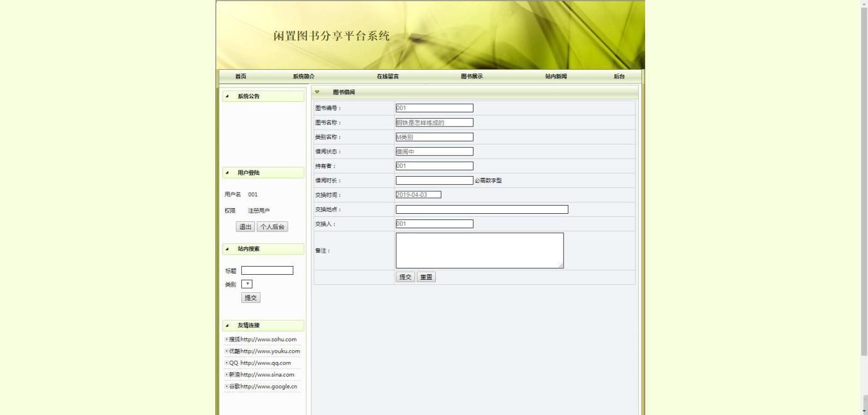The width and height of the screenshot is (868, 415).
Task: Click the 重置 button to reset the form
Action: coord(426,277)
